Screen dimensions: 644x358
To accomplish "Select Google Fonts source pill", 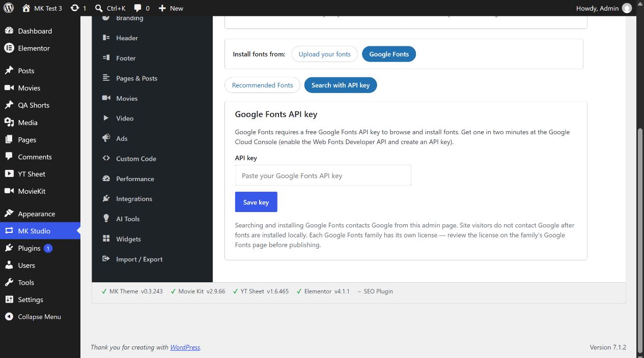I will coord(389,54).
